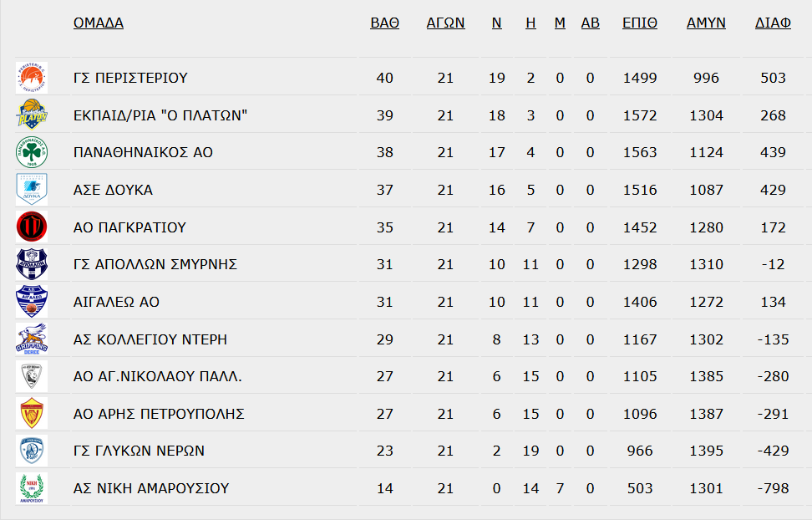Sort by ΕΠΙΘ offense column header
Viewport: 812px width, 520px height.
point(640,23)
